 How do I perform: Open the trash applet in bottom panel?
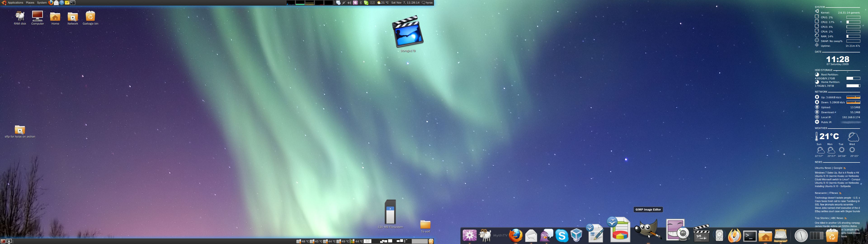coord(431,241)
